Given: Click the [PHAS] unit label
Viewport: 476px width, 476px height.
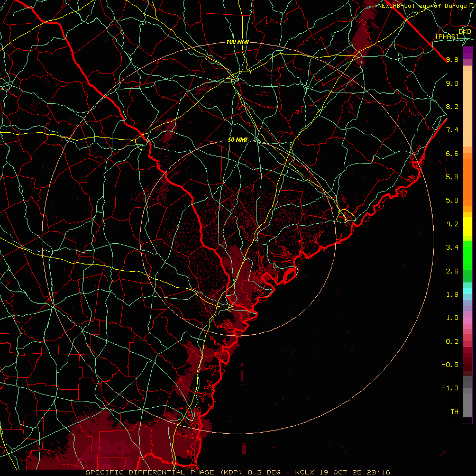Looking at the screenshot, I should coord(447,36).
